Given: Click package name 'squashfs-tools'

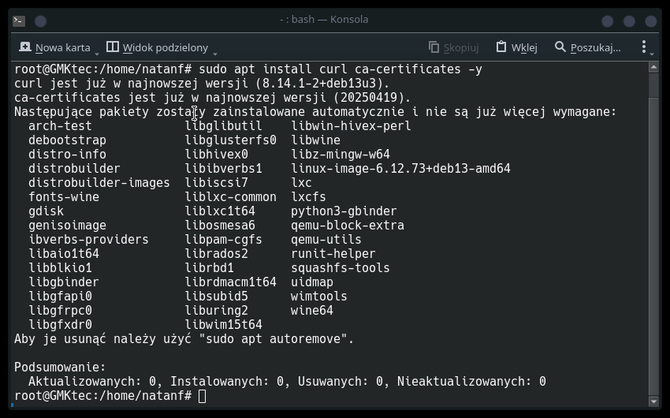Looking at the screenshot, I should (x=340, y=268).
